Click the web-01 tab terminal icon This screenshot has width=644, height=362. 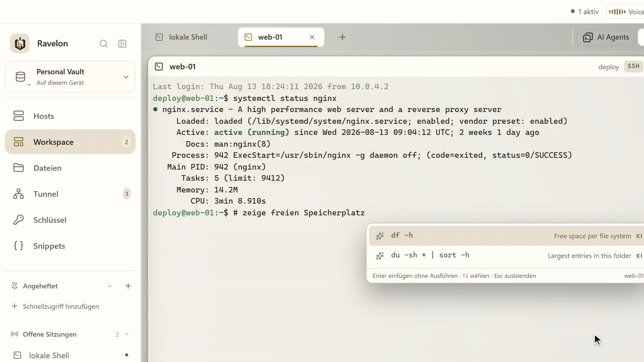[248, 37]
